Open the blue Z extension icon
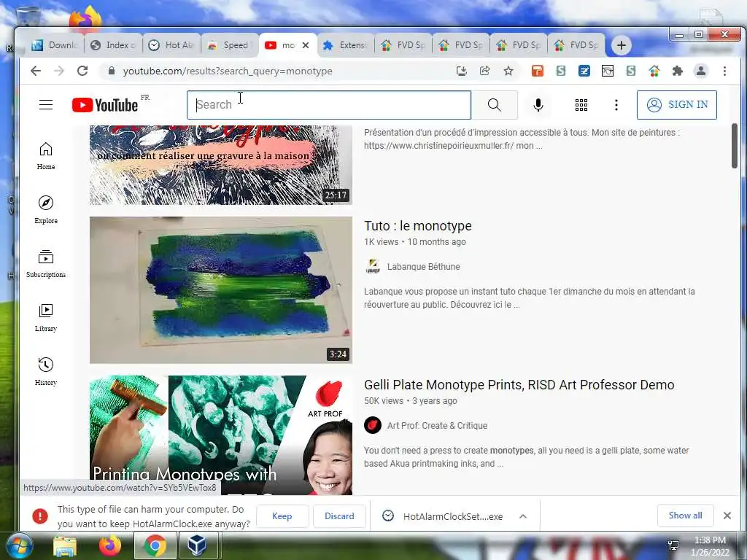 click(584, 71)
